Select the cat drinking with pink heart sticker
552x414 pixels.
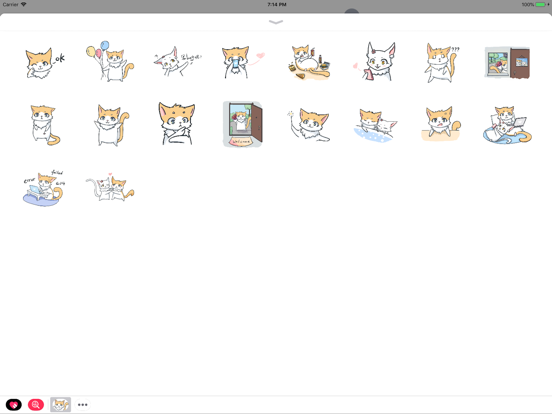point(243,62)
